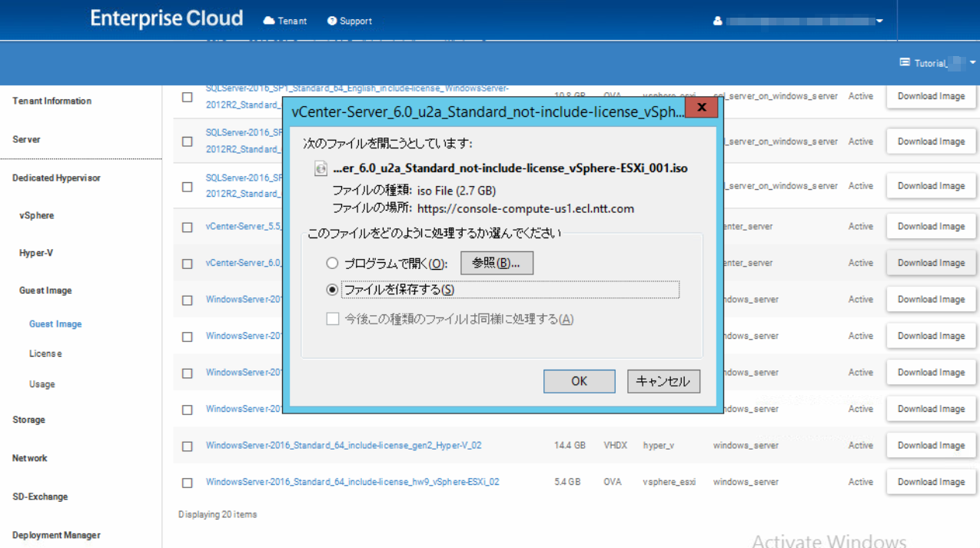Image resolution: width=980 pixels, height=548 pixels.
Task: Check box for vCenter-Server_5.5 row
Action: click(188, 227)
